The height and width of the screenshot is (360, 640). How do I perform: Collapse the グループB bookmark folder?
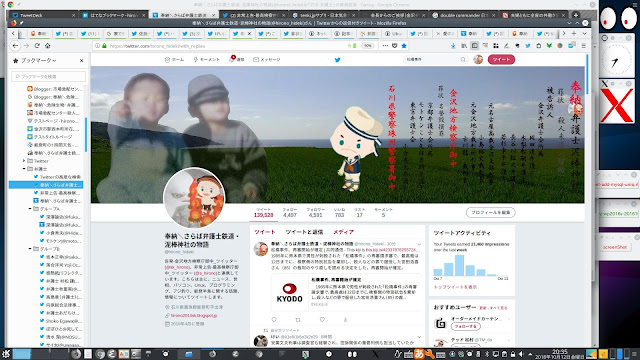pyautogui.click(x=30, y=249)
